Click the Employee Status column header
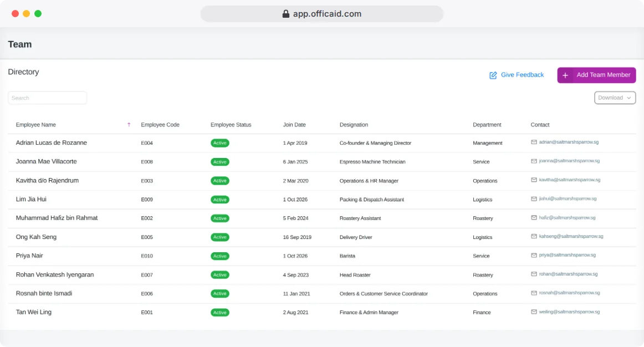This screenshot has height=347, width=644. pos(231,125)
